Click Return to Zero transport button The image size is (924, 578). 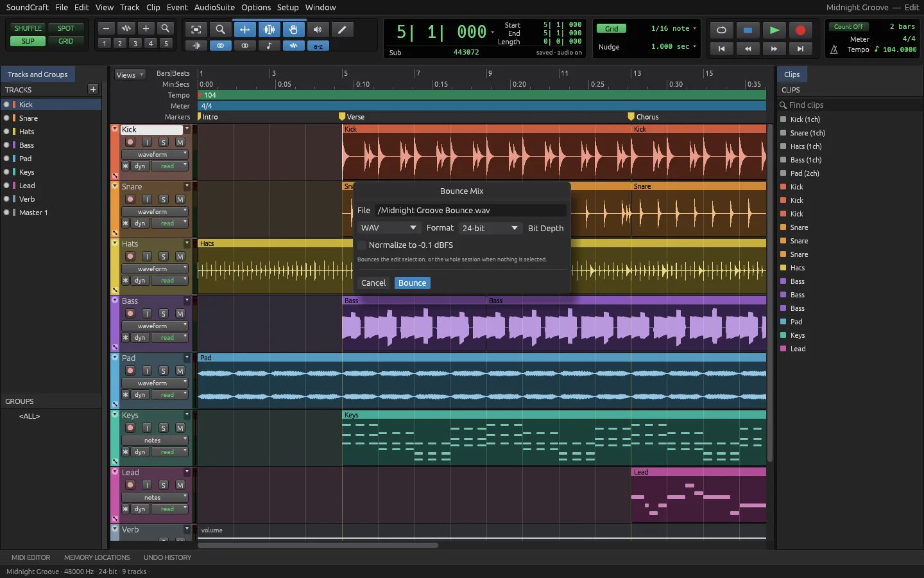coord(721,49)
